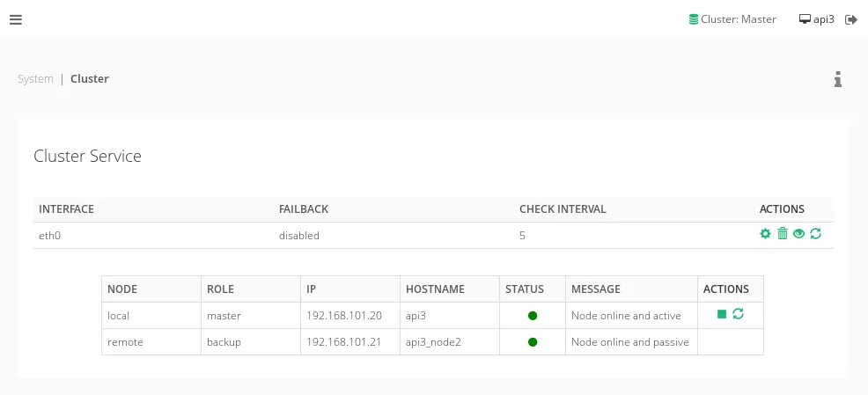Viewport: 868px width, 395px height.
Task: Select the eth0 interface cell
Action: click(x=49, y=236)
